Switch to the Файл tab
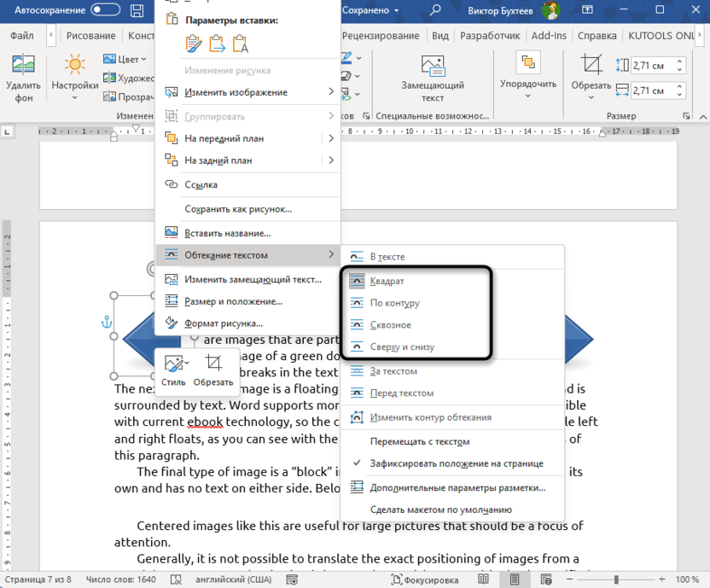 pyautogui.click(x=21, y=35)
